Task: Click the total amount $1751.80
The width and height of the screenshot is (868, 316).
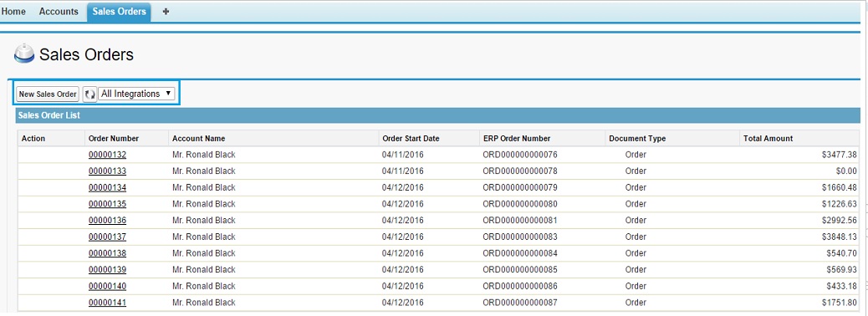Action: tap(840, 303)
